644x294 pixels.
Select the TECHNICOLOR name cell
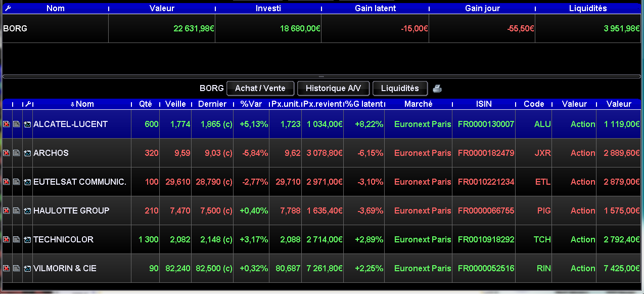click(82, 239)
